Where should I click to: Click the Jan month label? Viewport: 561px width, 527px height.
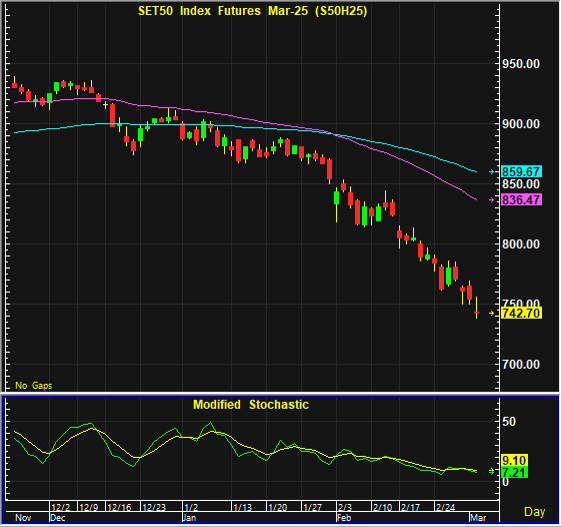pos(189,518)
